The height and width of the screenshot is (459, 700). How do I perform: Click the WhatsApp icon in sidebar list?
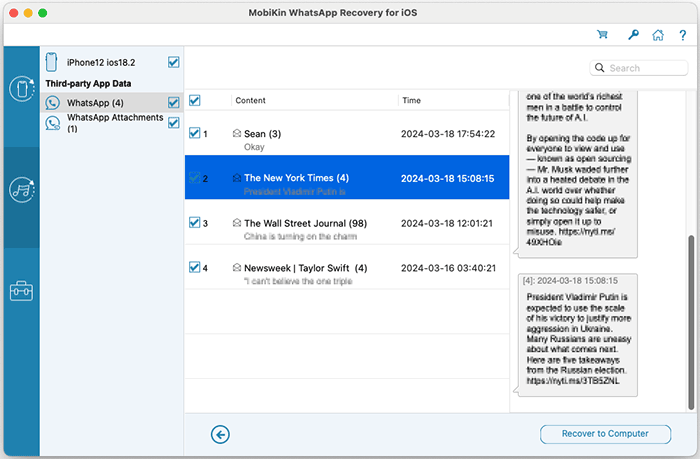point(52,103)
